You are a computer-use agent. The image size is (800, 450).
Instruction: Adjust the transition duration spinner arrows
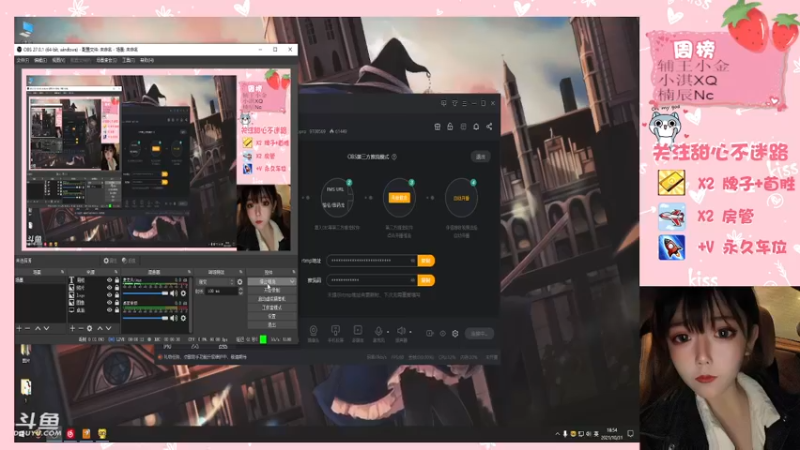241,291
